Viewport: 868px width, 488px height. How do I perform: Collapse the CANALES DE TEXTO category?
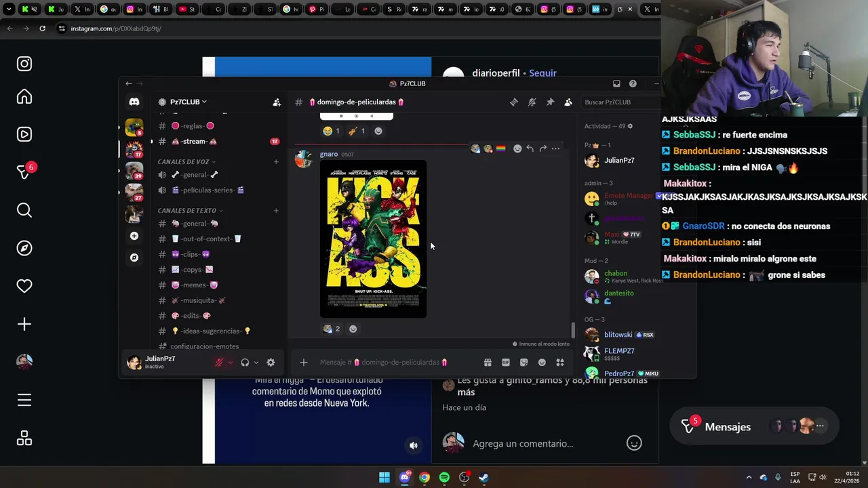pos(190,210)
